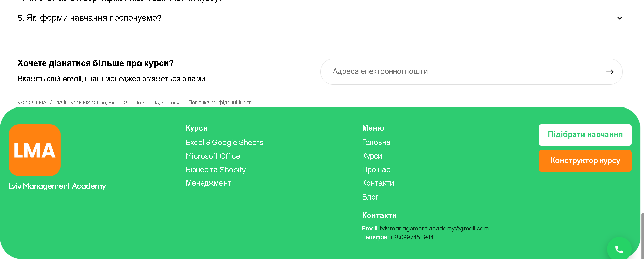
Task: Focus the email address input field
Action: tap(464, 72)
